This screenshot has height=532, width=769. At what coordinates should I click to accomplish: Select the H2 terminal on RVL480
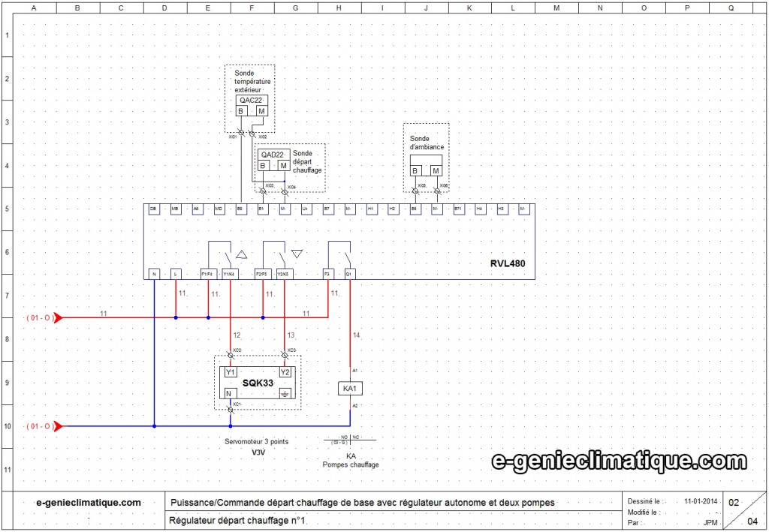pos(392,209)
